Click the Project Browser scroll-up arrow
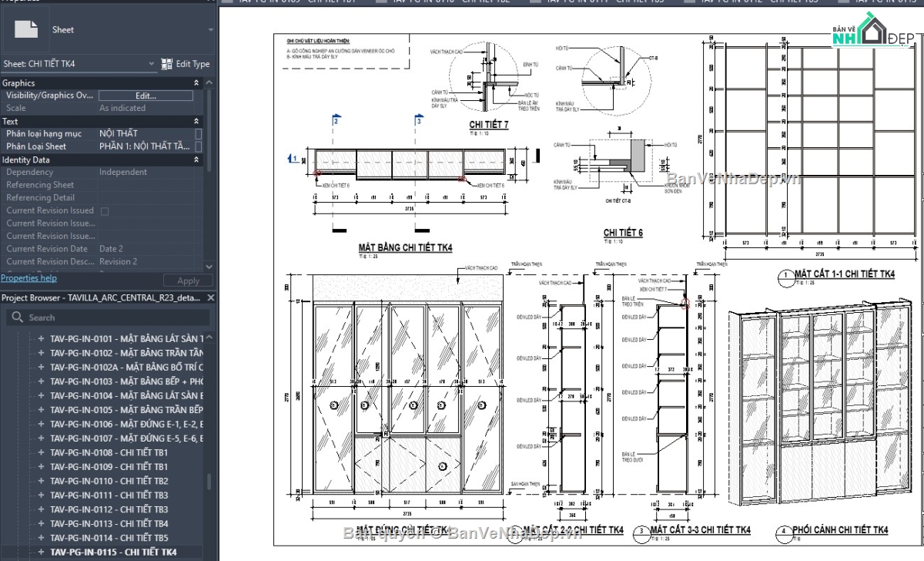 tap(210, 336)
